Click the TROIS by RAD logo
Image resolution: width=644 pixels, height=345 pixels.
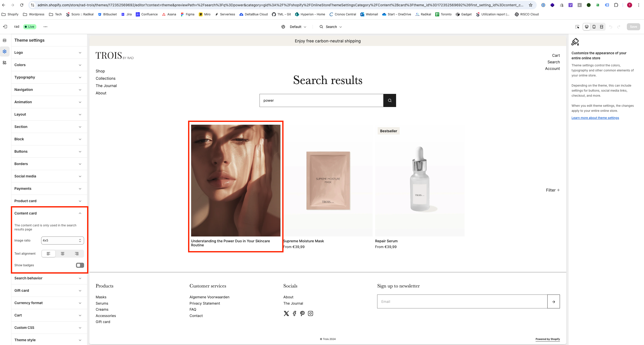tap(115, 56)
